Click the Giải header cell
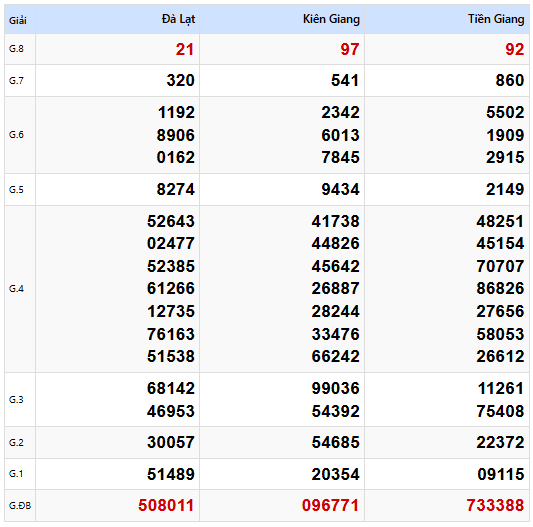This screenshot has height=527, width=533. click(18, 20)
